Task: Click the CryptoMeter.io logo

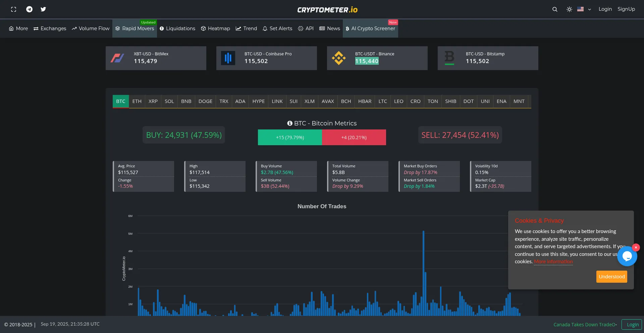Action: pos(327,10)
